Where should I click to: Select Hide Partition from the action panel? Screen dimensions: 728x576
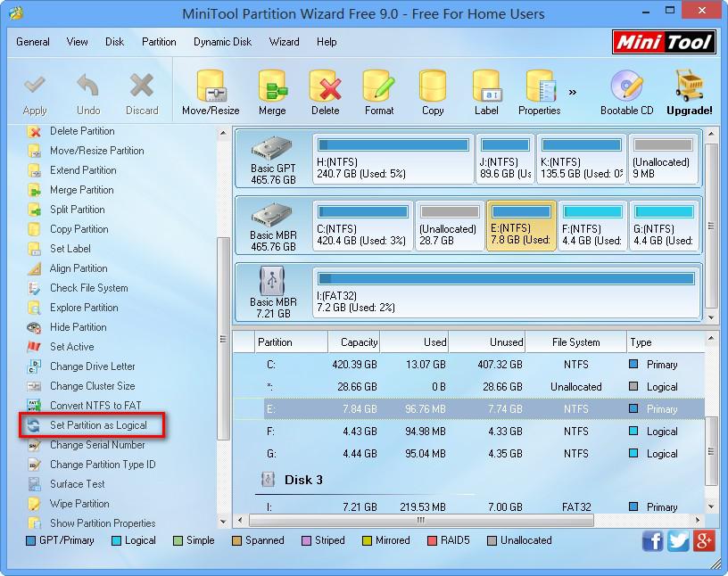click(x=77, y=327)
